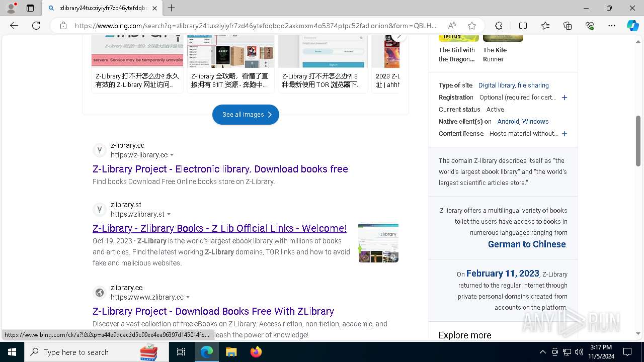The image size is (644, 362).
Task: Click the 'German to Chinese' highlighted answer
Action: pos(527,244)
